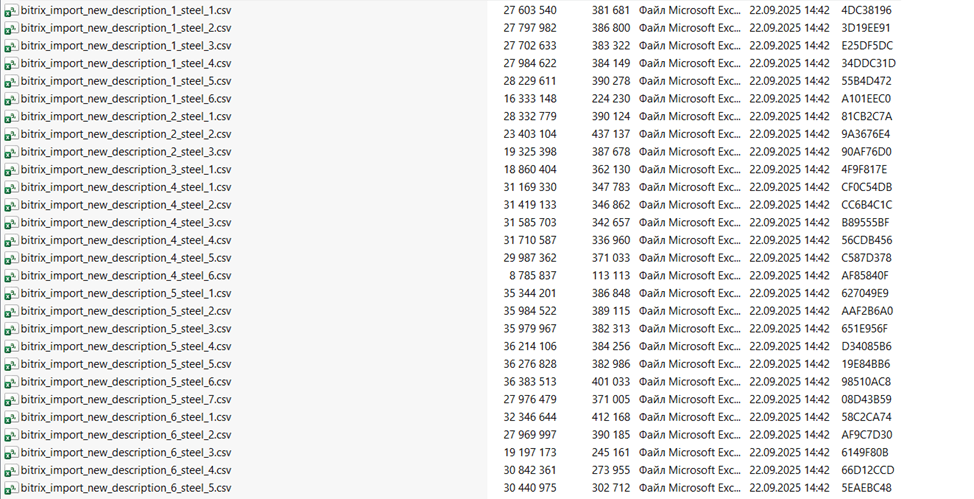Click the packed size 437 137

pos(610,134)
